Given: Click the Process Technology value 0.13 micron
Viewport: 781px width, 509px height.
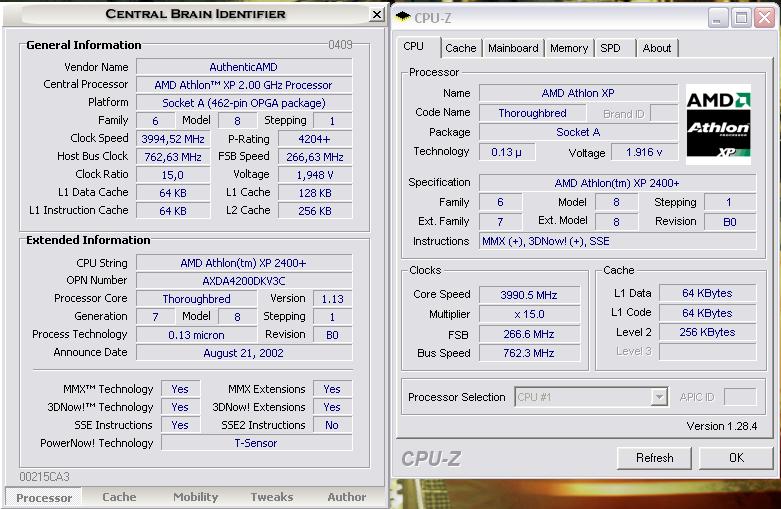Looking at the screenshot, I should click(196, 335).
